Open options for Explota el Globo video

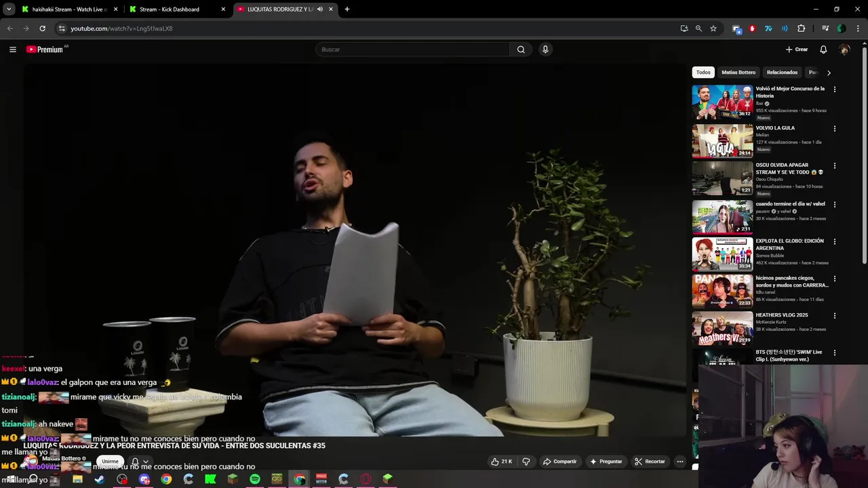[835, 241]
